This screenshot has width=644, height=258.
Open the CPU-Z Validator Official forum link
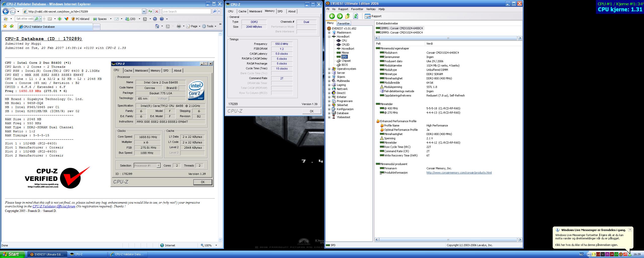click(x=54, y=206)
